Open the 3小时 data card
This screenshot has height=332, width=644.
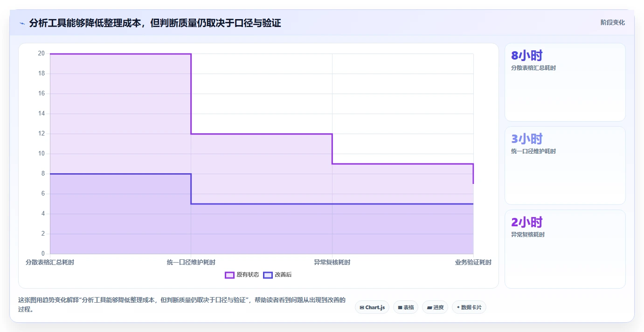pos(565,165)
